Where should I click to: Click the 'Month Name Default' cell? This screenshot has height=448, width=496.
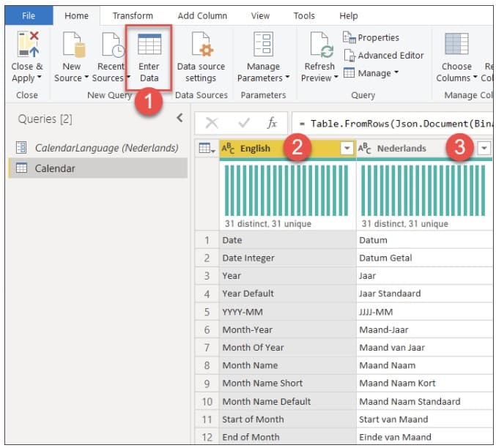(x=288, y=402)
